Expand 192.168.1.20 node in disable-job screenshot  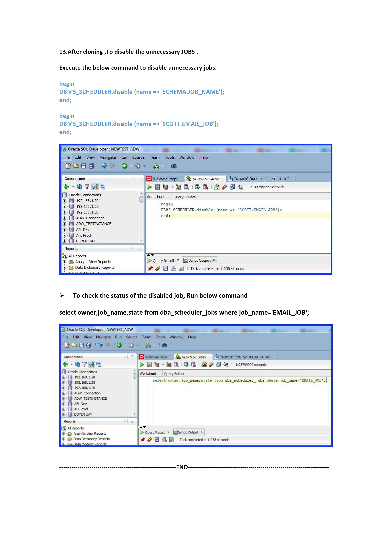click(64, 201)
